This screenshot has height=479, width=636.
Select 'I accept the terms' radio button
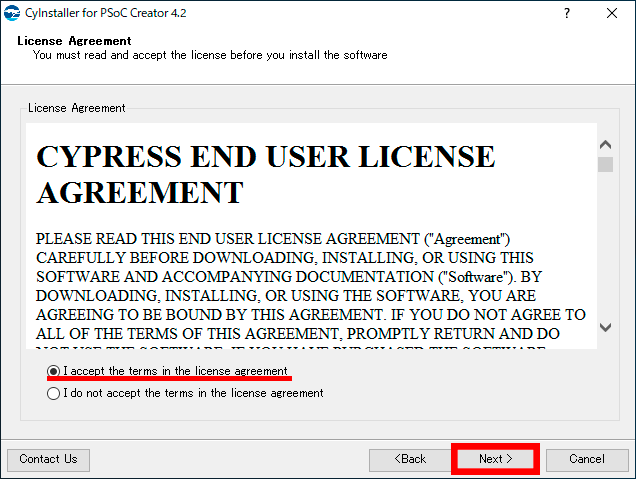coord(54,371)
